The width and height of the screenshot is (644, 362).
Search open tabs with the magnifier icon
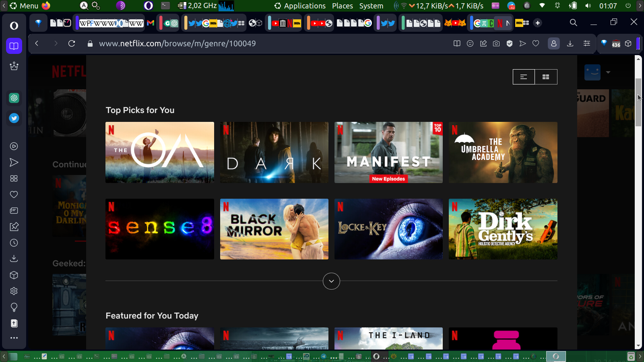pyautogui.click(x=574, y=23)
